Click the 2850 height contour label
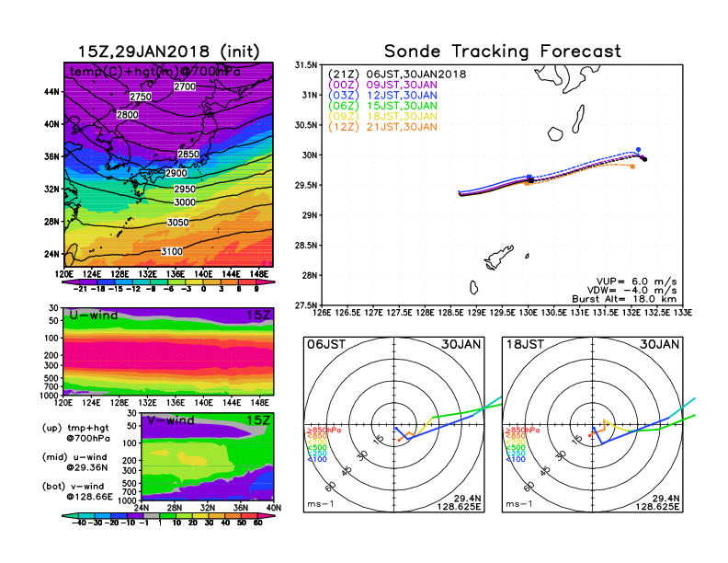 (x=188, y=154)
